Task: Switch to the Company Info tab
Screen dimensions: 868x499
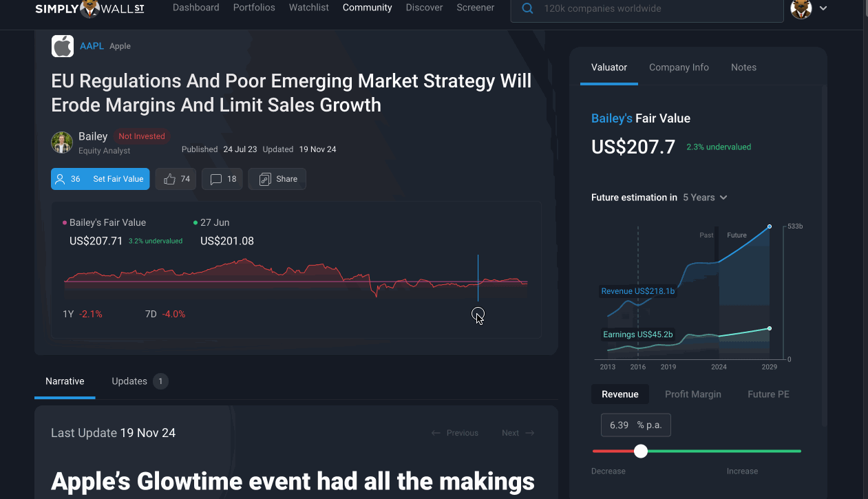Action: 679,67
